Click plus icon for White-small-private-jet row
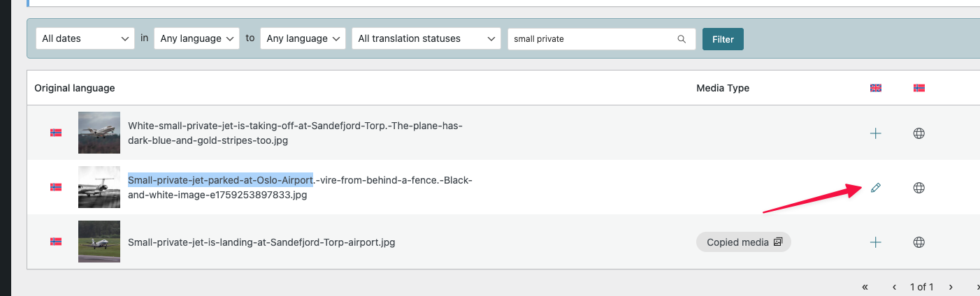The height and width of the screenshot is (296, 980). pyautogui.click(x=875, y=133)
